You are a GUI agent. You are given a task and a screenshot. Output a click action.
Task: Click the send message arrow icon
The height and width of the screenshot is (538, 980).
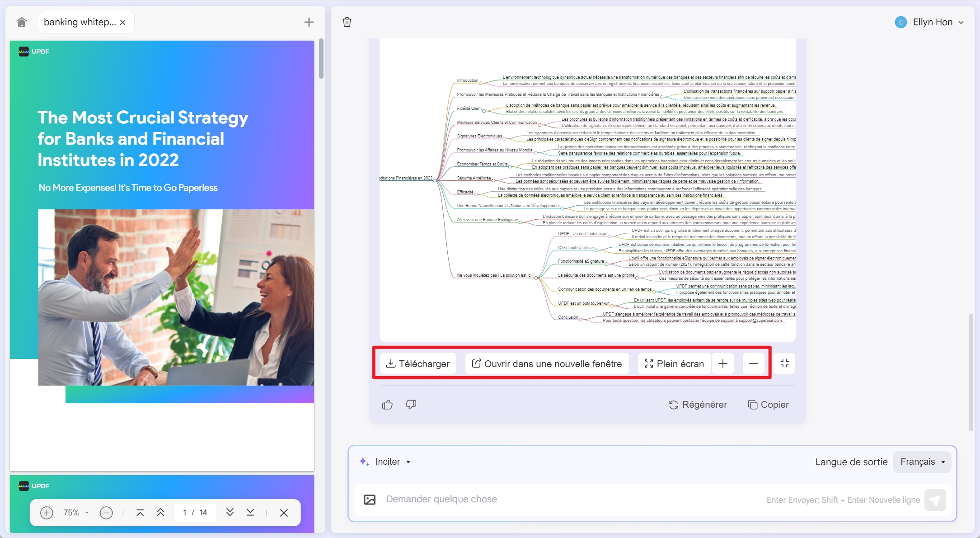(935, 500)
